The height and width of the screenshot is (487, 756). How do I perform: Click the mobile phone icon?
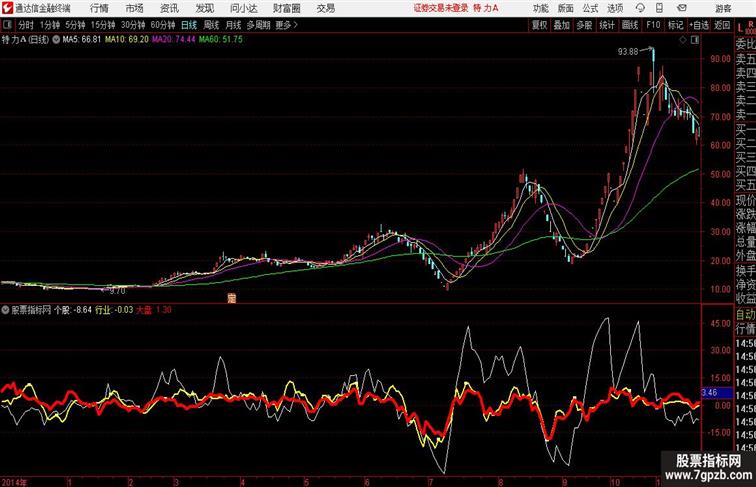pyautogui.click(x=659, y=8)
